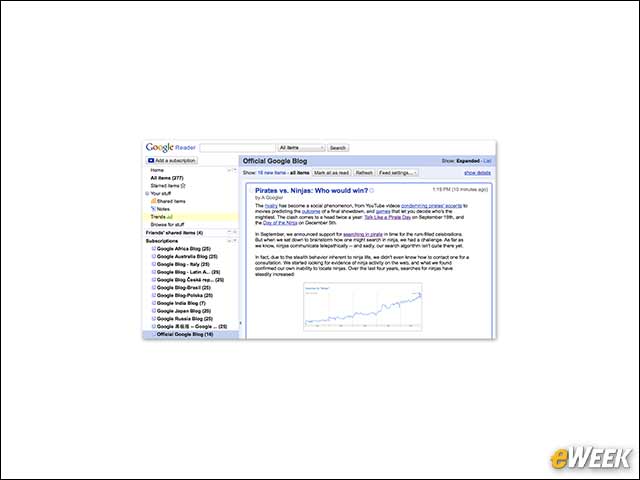Click the Shared items icon
Viewport: 640px width, 480px height.
(x=153, y=201)
